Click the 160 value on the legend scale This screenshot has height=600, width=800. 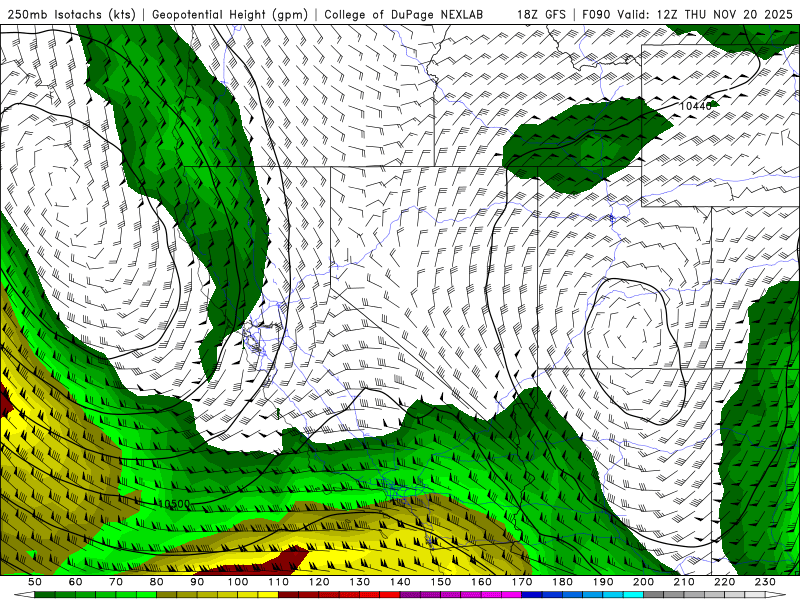click(482, 582)
